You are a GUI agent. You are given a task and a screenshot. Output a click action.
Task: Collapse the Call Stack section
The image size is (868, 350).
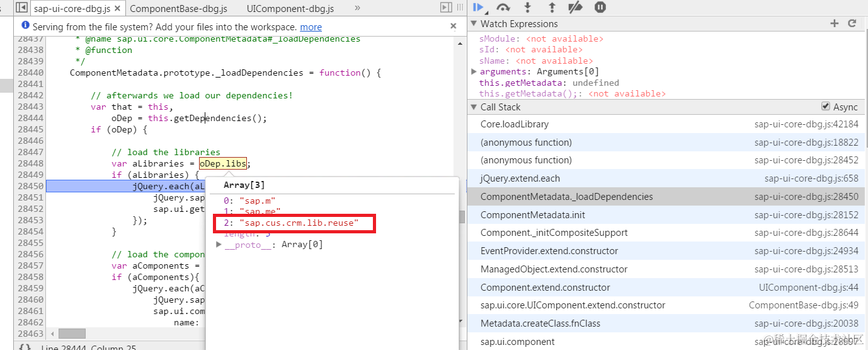pyautogui.click(x=474, y=107)
